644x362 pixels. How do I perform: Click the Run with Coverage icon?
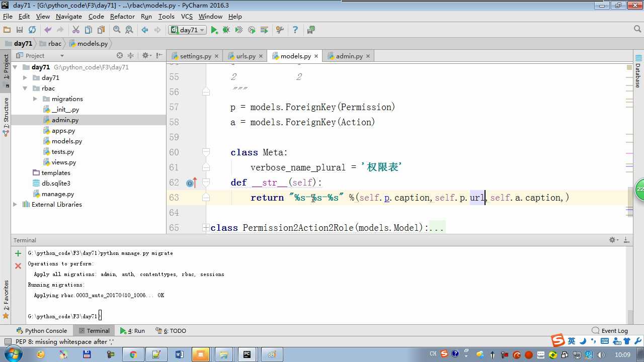pyautogui.click(x=239, y=30)
